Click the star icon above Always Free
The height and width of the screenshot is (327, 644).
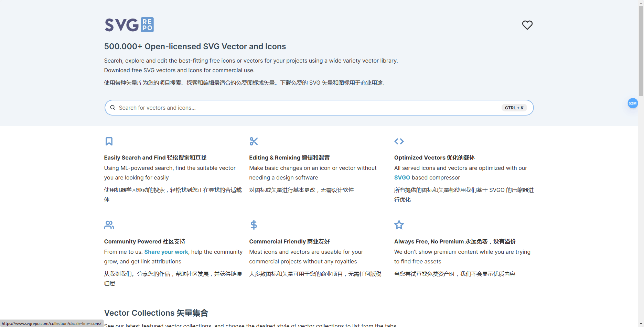[399, 225]
